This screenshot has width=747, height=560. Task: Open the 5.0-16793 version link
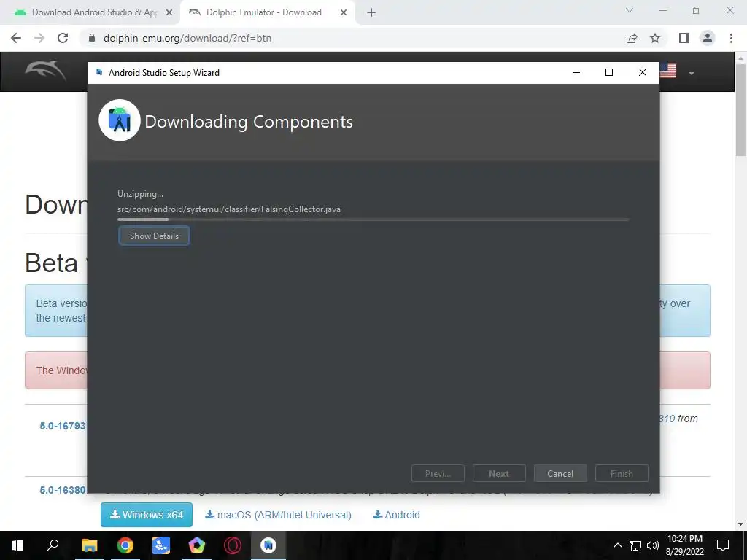(63, 426)
